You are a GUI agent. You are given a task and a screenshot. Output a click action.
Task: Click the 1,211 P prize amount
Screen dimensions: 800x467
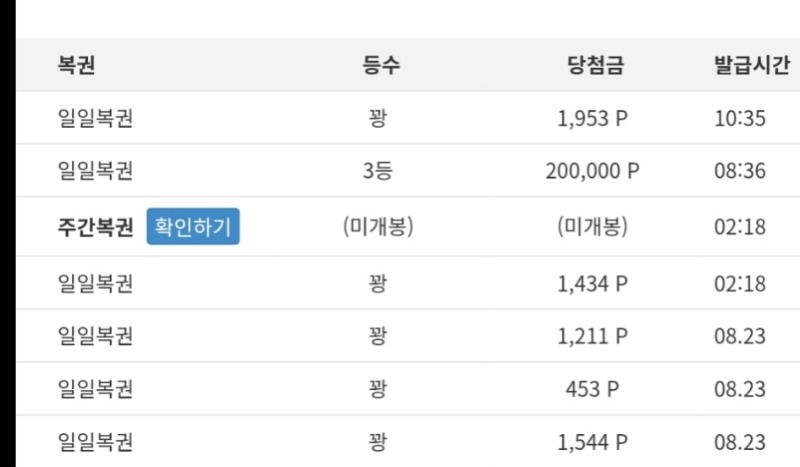pyautogui.click(x=592, y=336)
